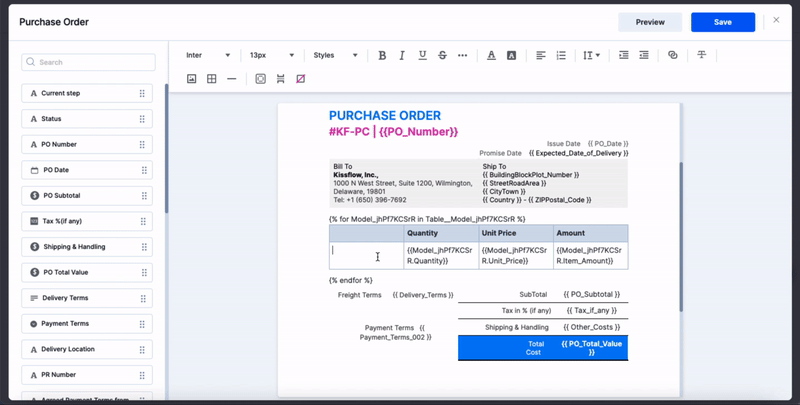Click the PURCHASE ORDER heading text

[x=385, y=116]
